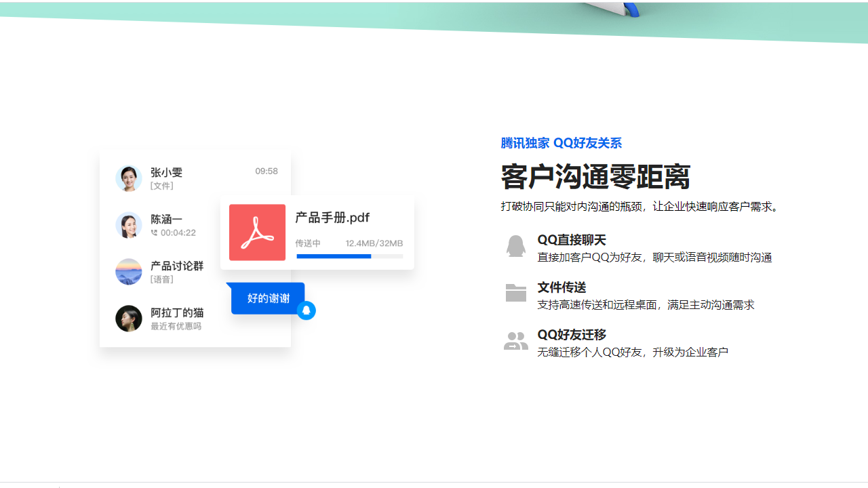Screen dimensions: 868x488
Task: Click the folder icon next to 文件传送
Action: coord(516,292)
